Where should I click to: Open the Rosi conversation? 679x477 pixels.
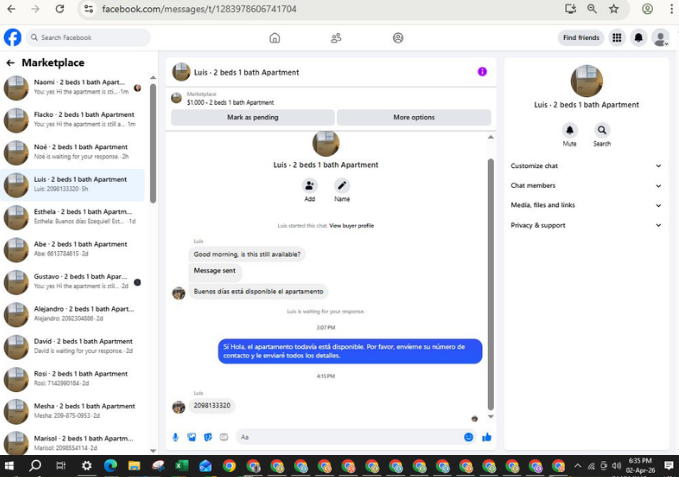coord(73,379)
